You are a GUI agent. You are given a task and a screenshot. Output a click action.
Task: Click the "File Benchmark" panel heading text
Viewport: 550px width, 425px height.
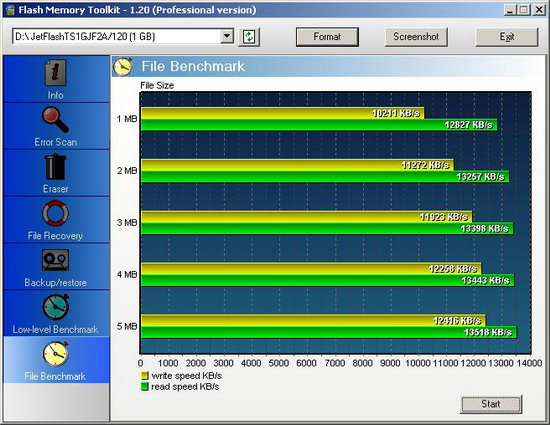pos(193,66)
